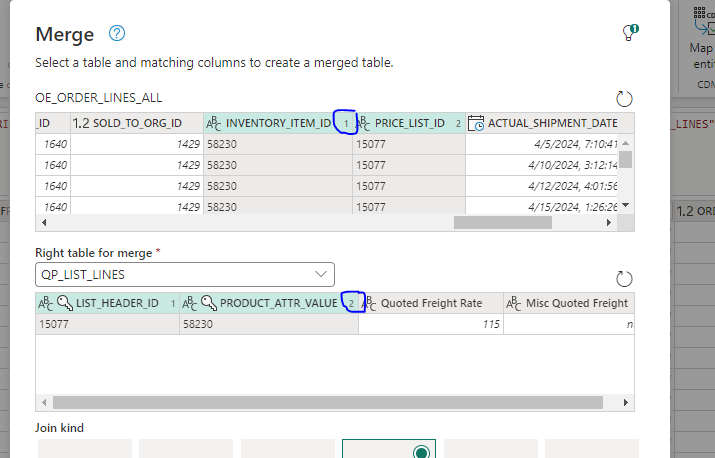Click the 1.2 number type icon on SOLD_TO_ORG_ID
Screen dimensions: 715x458
coord(81,123)
